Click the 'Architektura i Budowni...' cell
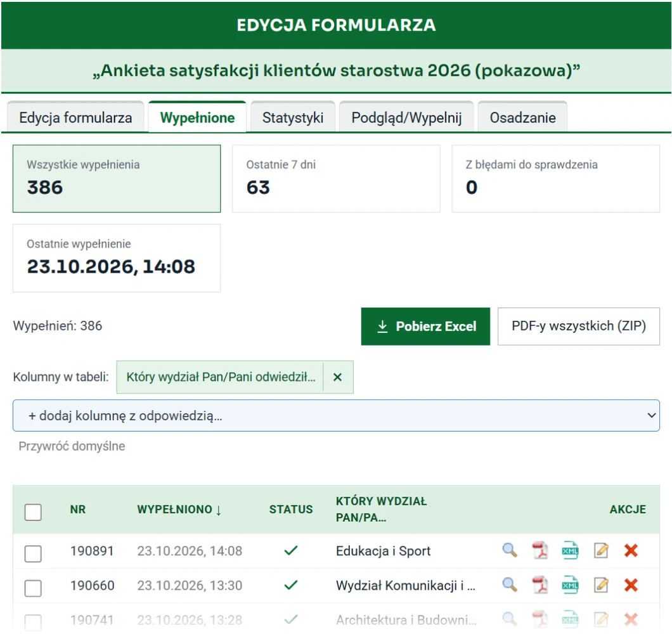The image size is (672, 634). coord(406,620)
